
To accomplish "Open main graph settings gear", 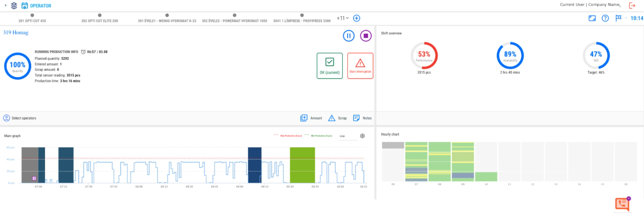I will tap(362, 136).
